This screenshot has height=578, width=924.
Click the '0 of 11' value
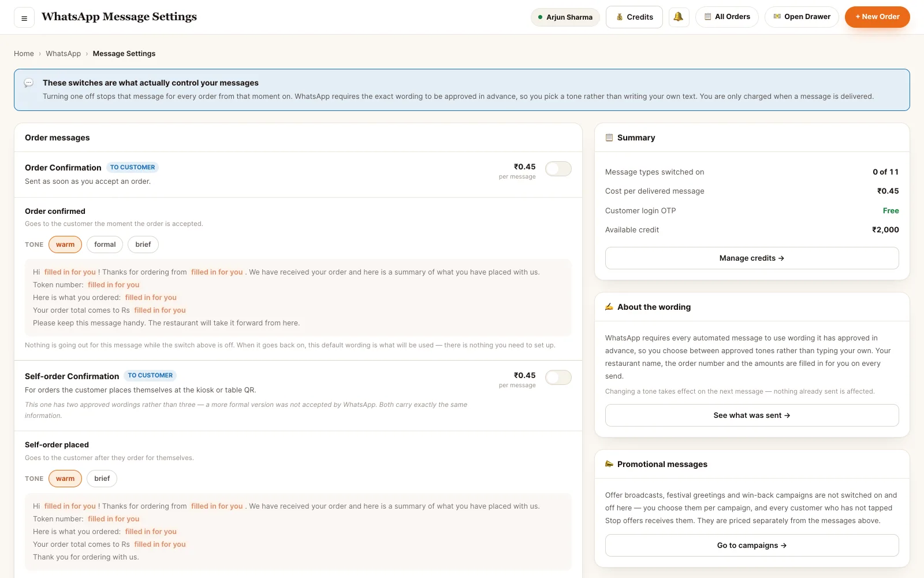tap(886, 172)
